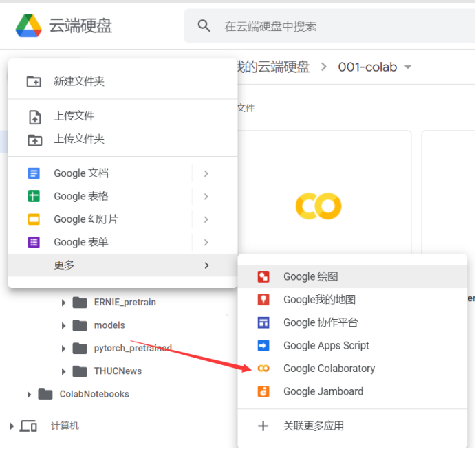Click the Google Slides icon
The height and width of the screenshot is (449, 476).
[x=34, y=219]
